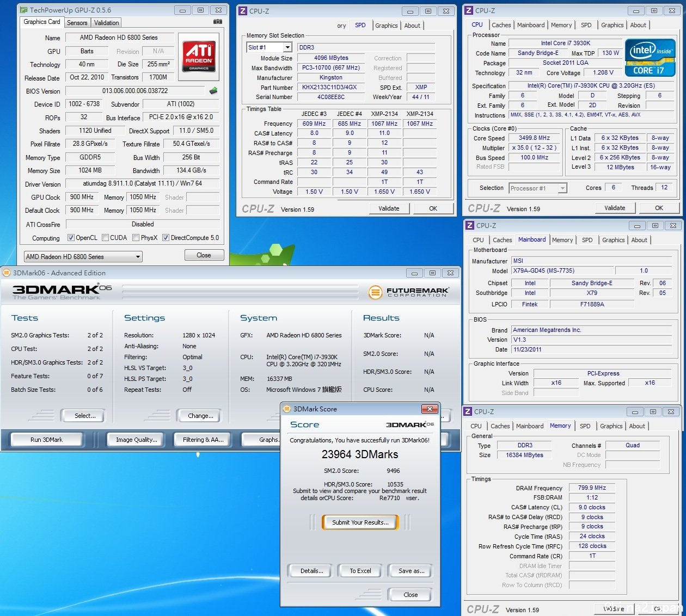Click Close in the 3DMark Score dialog
The height and width of the screenshot is (616, 686).
click(411, 595)
